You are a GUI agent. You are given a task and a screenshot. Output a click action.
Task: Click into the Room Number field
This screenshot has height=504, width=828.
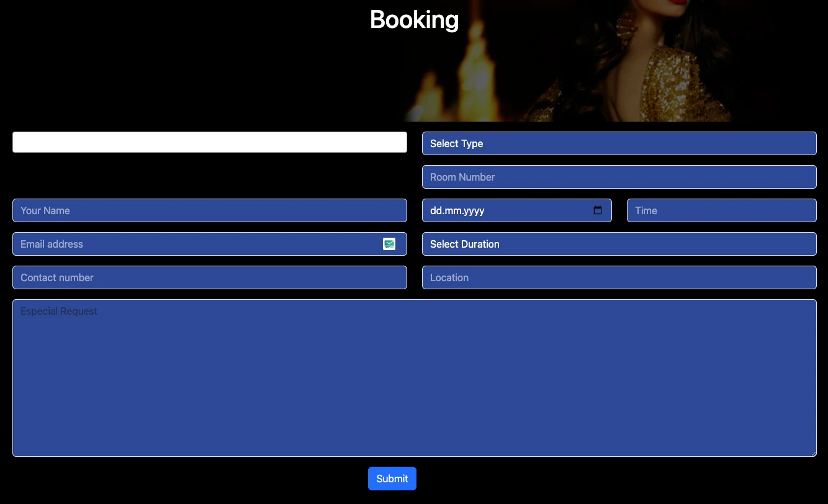point(619,177)
